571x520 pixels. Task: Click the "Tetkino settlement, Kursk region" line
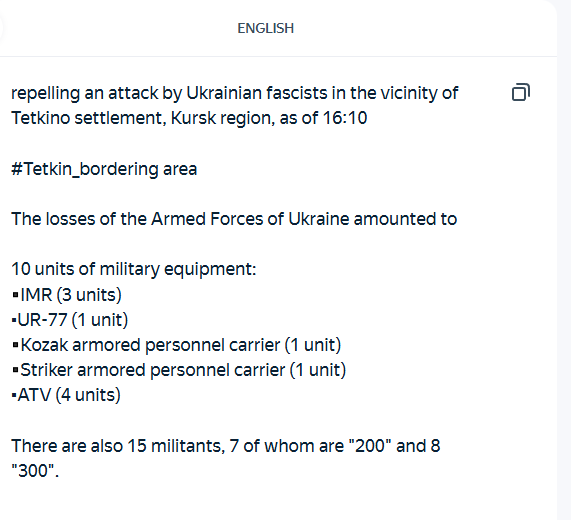[x=189, y=118]
